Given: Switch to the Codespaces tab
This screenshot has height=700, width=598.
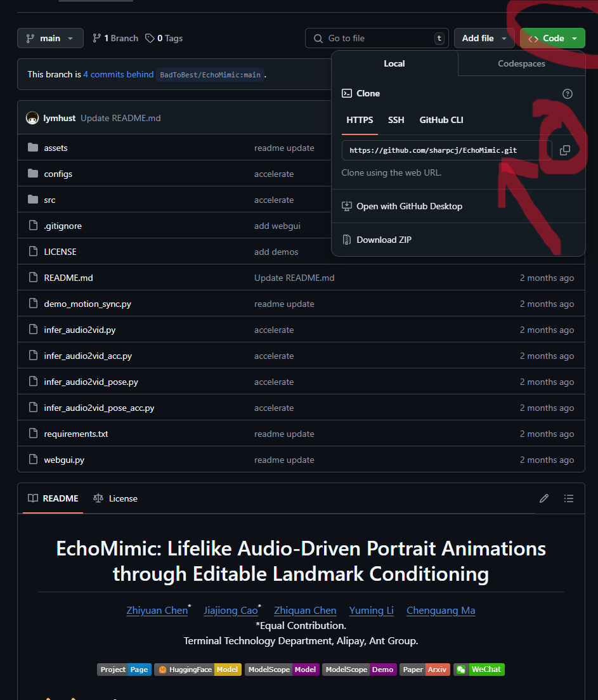Looking at the screenshot, I should [x=521, y=63].
